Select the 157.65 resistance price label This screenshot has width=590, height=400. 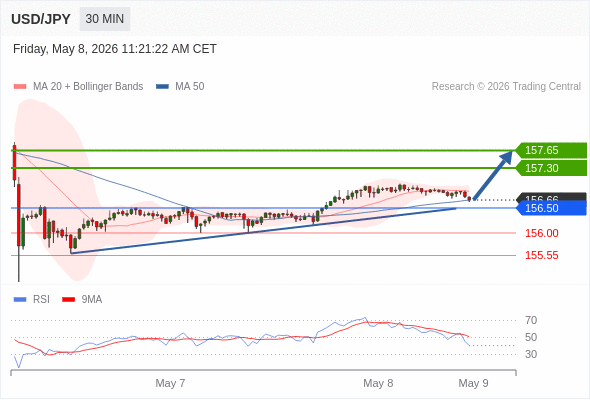coord(551,150)
